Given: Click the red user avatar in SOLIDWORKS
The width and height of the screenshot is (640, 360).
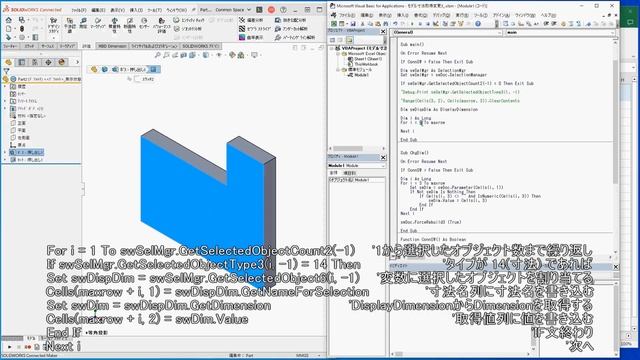Looking at the screenshot, I should pos(271,9).
